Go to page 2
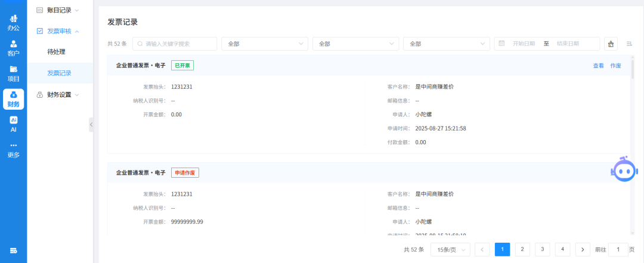 [x=522, y=249]
